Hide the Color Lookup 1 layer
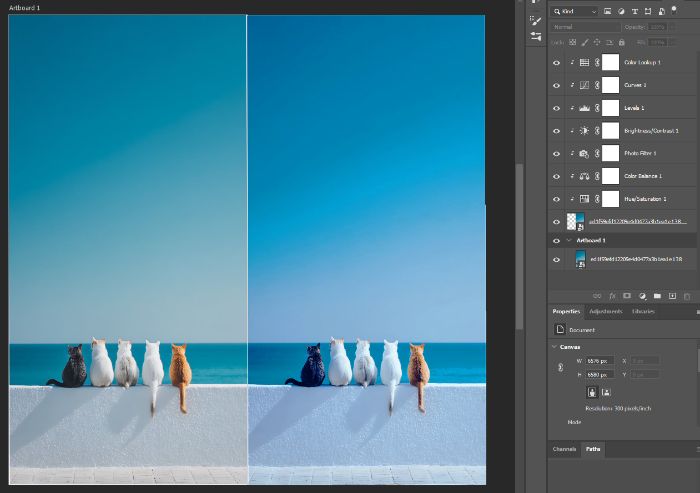This screenshot has height=493, width=700. 556,63
